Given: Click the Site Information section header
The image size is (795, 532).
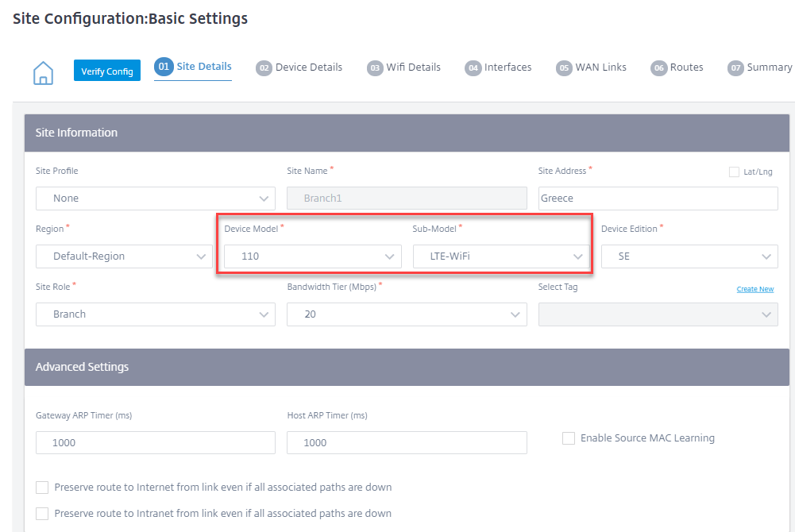Looking at the screenshot, I should pyautogui.click(x=407, y=133).
